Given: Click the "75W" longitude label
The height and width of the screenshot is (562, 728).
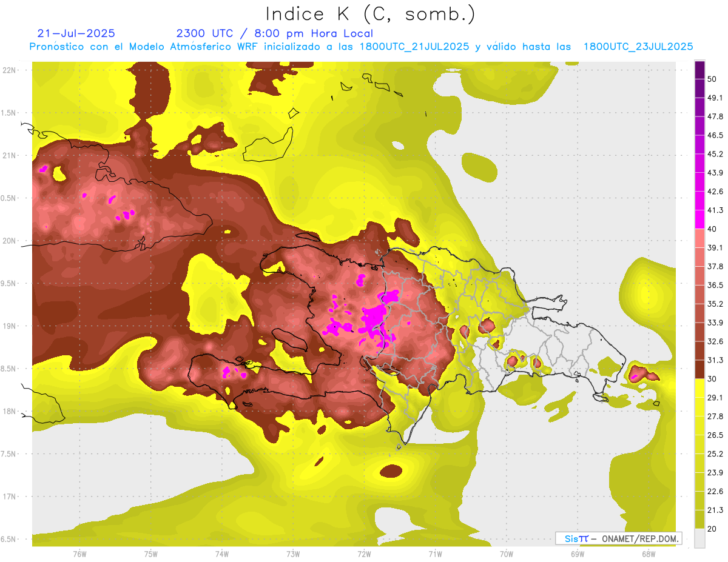Looking at the screenshot, I should coord(150,554).
